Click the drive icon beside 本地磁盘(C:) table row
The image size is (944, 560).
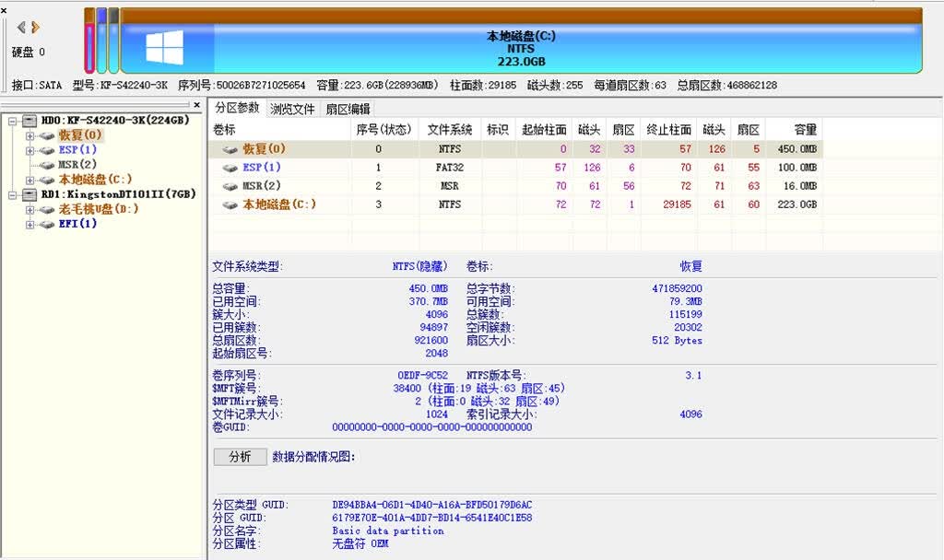point(230,205)
